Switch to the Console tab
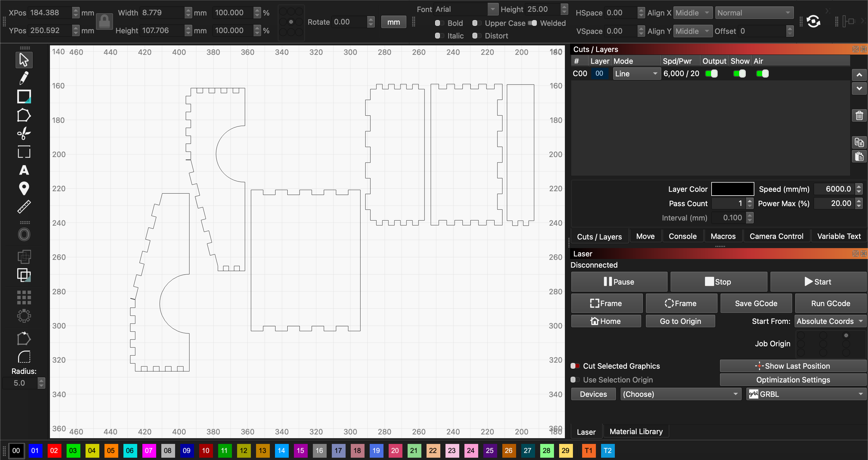 682,236
